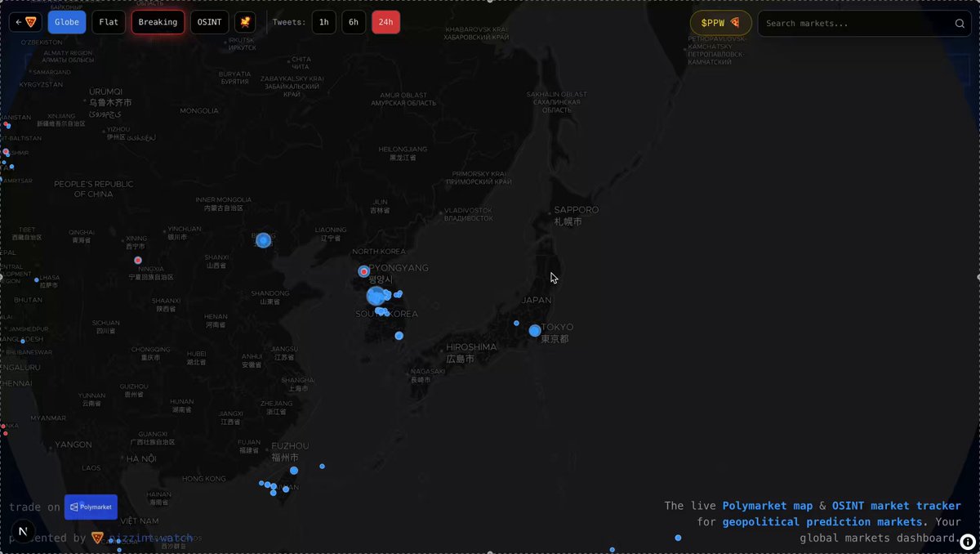Open the $PPW token button
The height and width of the screenshot is (554, 980).
click(720, 23)
